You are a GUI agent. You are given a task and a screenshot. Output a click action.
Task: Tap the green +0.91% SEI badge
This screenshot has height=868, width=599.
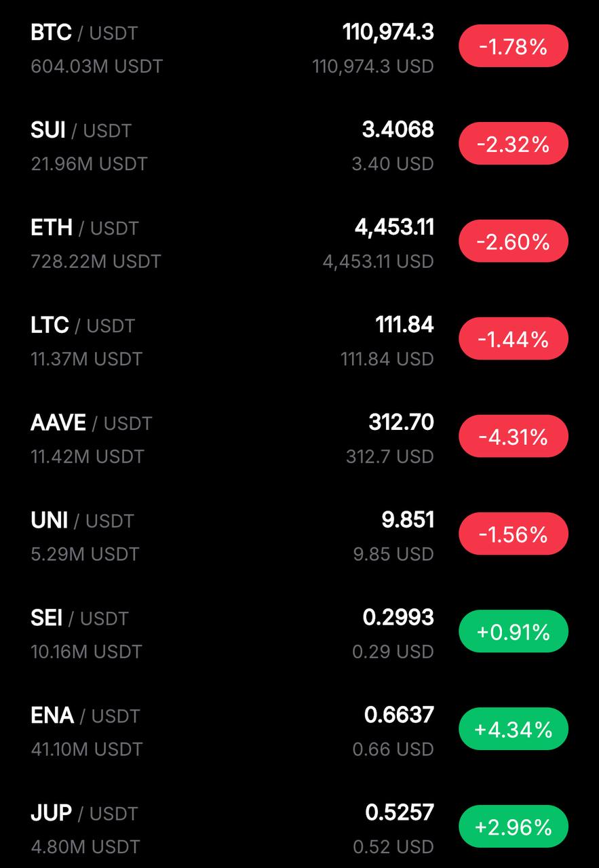pyautogui.click(x=514, y=632)
